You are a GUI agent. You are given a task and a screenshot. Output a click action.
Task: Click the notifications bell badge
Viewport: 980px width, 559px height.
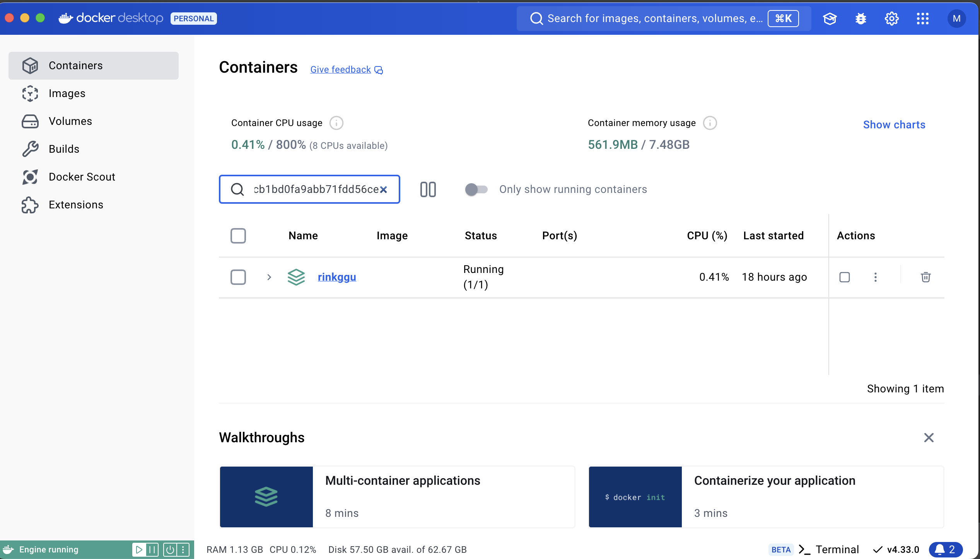pyautogui.click(x=945, y=549)
